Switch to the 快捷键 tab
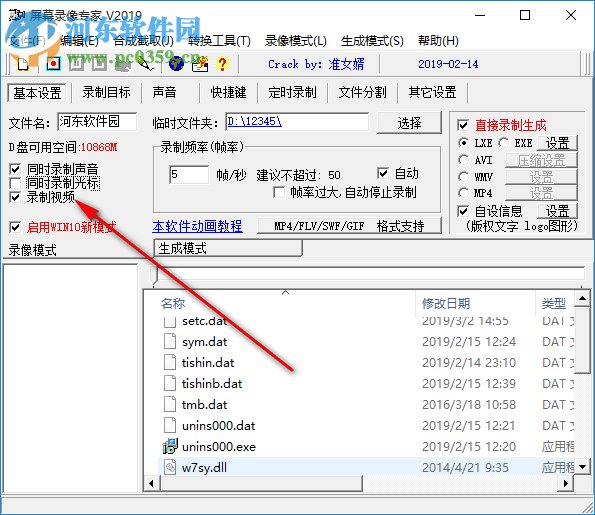This screenshot has width=595, height=515. point(228,93)
